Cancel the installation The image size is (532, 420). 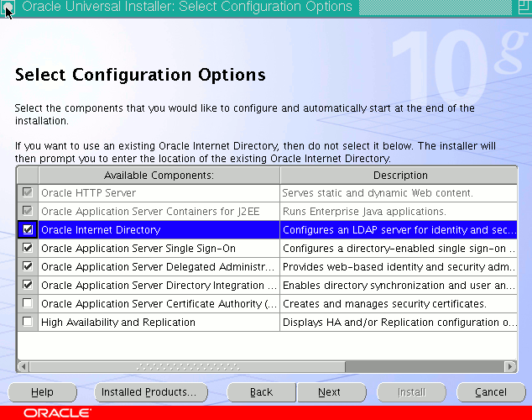pyautogui.click(x=491, y=392)
